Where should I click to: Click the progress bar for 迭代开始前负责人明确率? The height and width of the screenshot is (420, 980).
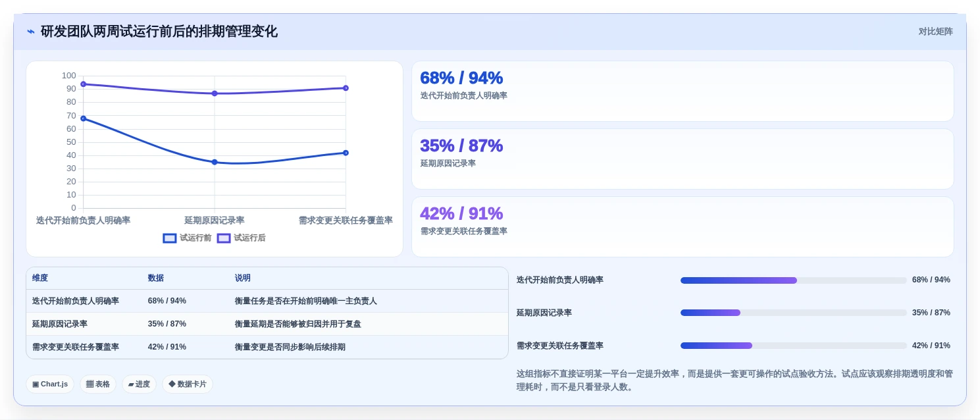pos(794,280)
